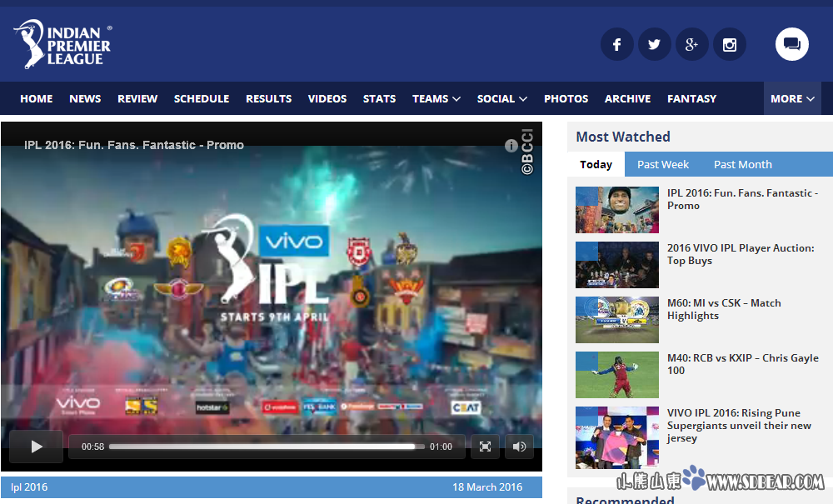
Task: Click the 'Most Watched' heading
Action: (x=623, y=137)
